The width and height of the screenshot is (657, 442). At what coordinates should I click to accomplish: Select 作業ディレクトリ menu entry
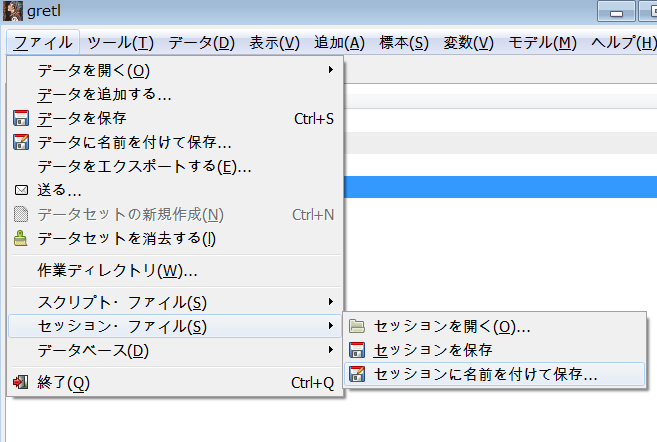coord(117,270)
